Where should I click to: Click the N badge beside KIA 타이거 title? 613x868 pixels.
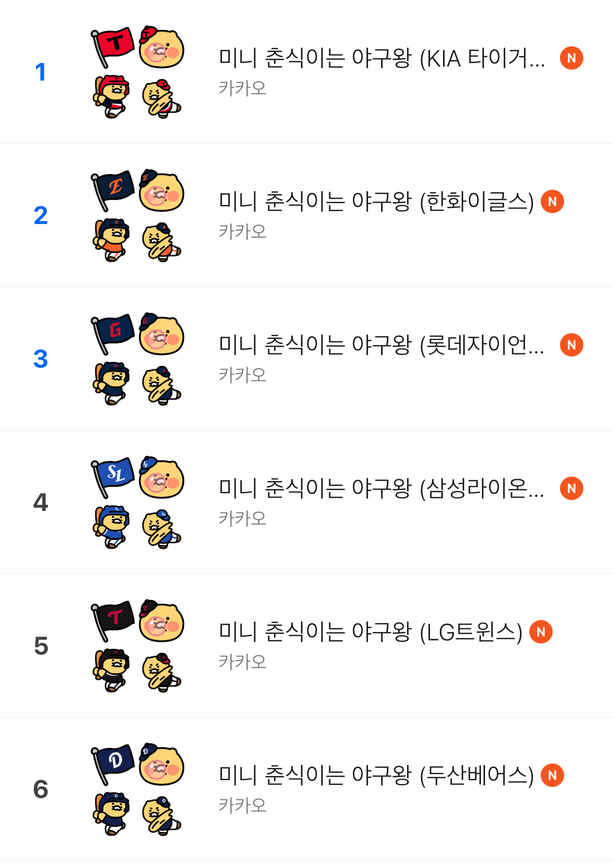(571, 58)
